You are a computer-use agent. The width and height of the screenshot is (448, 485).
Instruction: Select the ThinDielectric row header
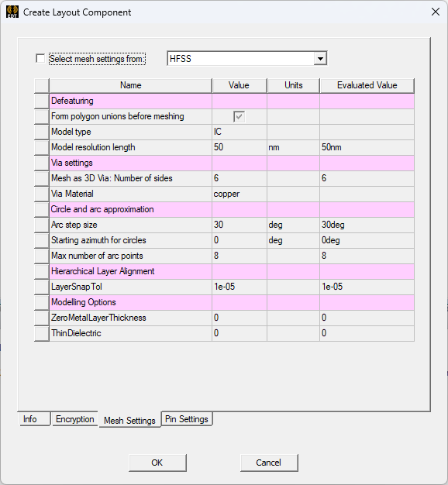click(42, 333)
